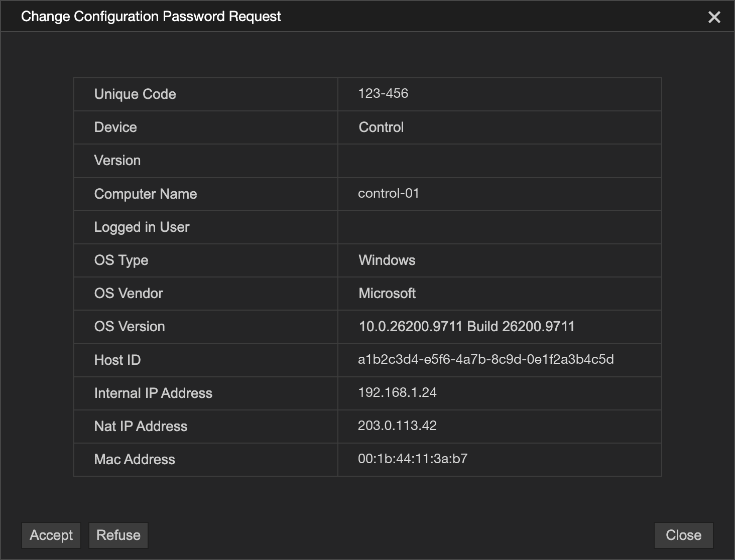Click the OS Type row label
Screen dimensions: 735x560
click(x=121, y=260)
